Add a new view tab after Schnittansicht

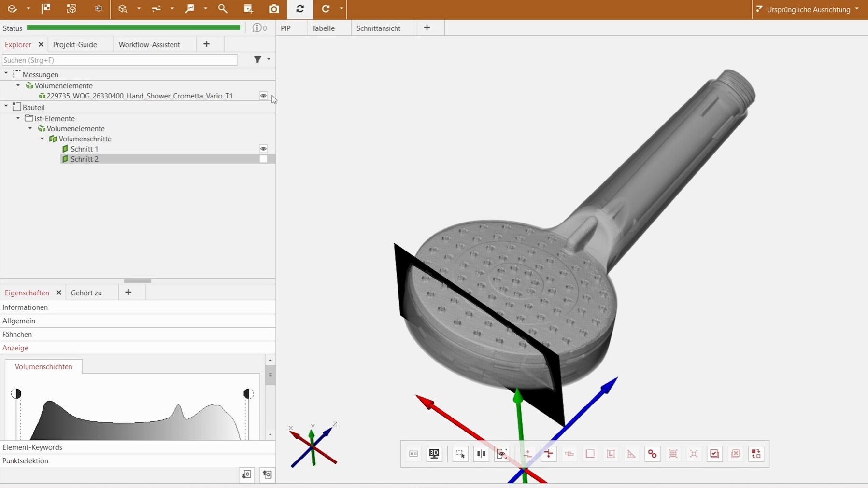(427, 28)
